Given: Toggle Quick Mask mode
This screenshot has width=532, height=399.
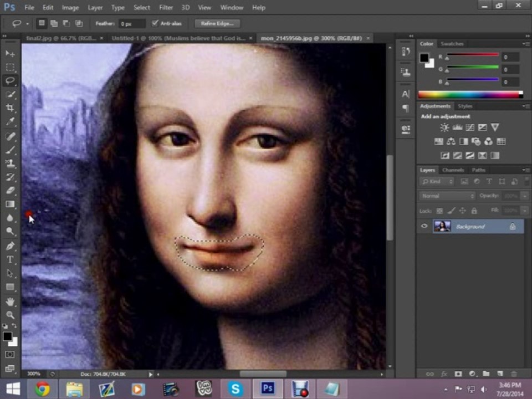Looking at the screenshot, I should [x=10, y=354].
